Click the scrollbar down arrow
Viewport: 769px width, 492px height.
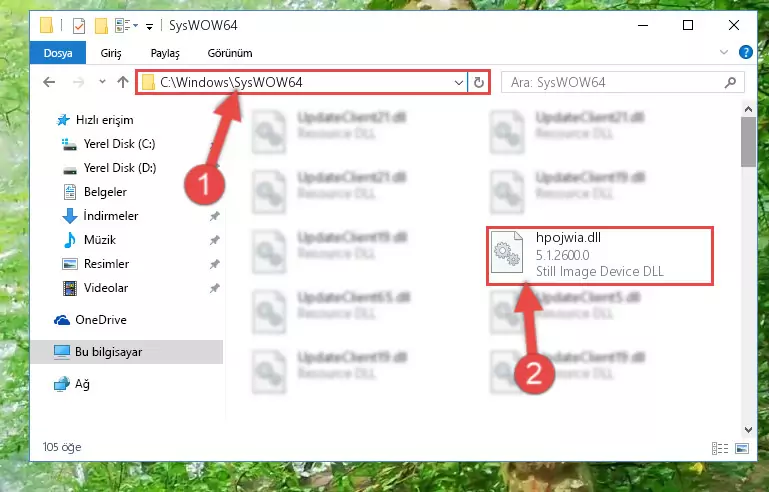pyautogui.click(x=748, y=430)
